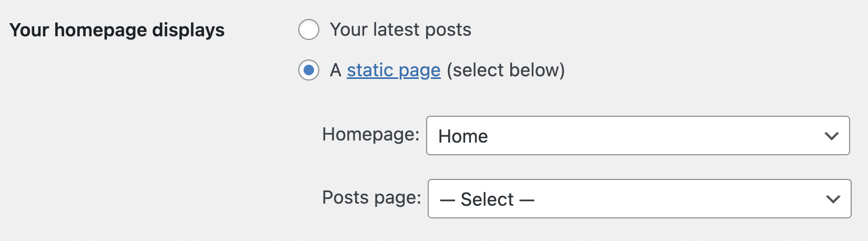Click the 'Posts page:' field label
Image resolution: width=868 pixels, height=241 pixels.
[x=371, y=197]
